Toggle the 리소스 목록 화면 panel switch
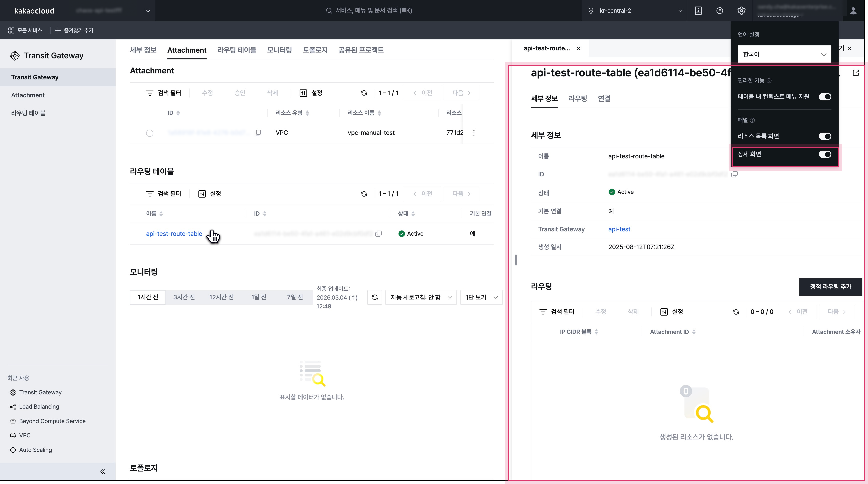Screen dimensions: 868x484 [825, 136]
